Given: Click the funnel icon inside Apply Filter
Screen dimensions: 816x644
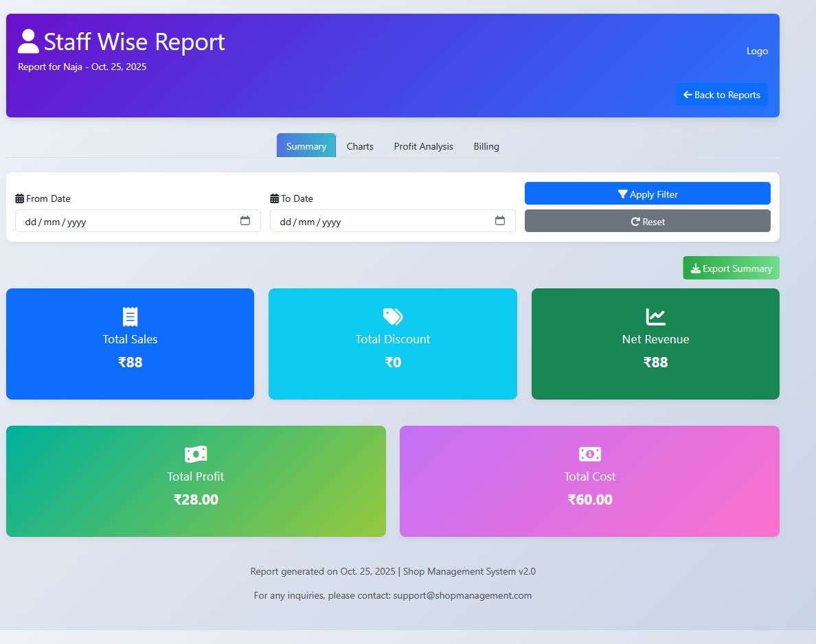Looking at the screenshot, I should click(x=622, y=194).
